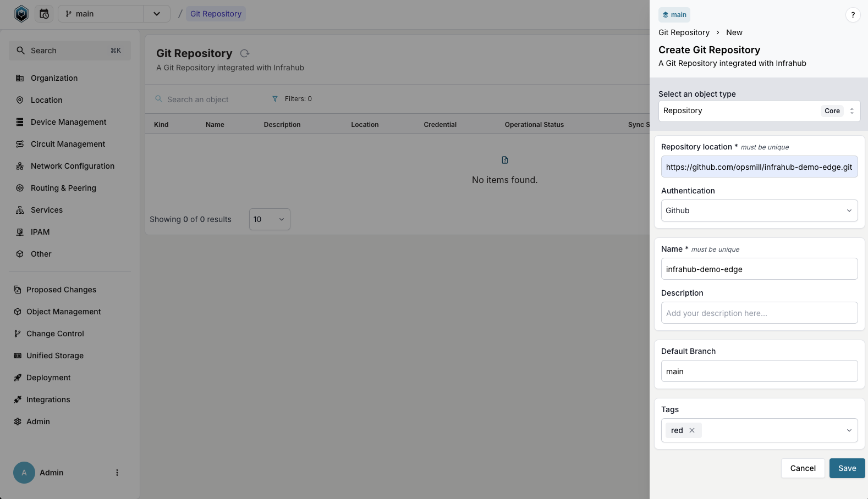Change the results per page dropdown
The width and height of the screenshot is (868, 499).
(270, 219)
